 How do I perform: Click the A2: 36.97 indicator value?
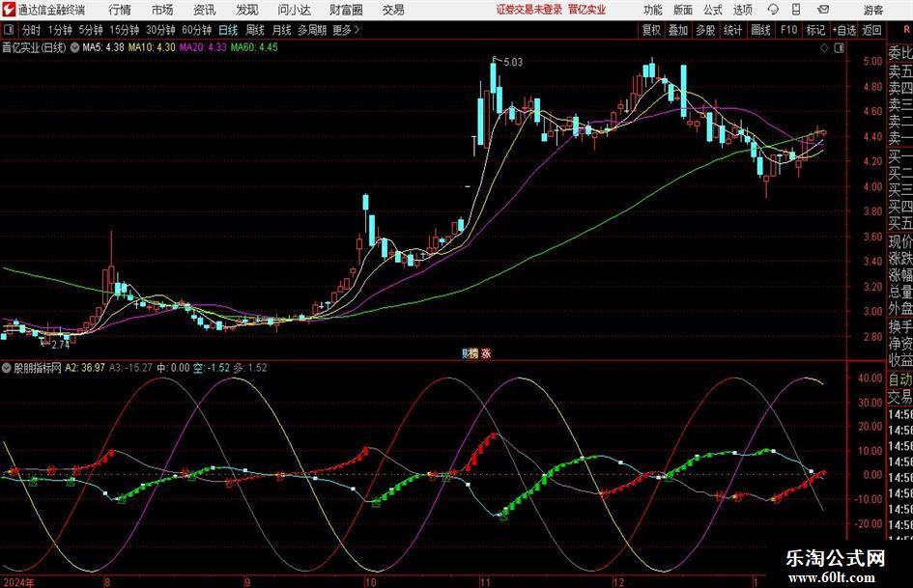[x=85, y=367]
